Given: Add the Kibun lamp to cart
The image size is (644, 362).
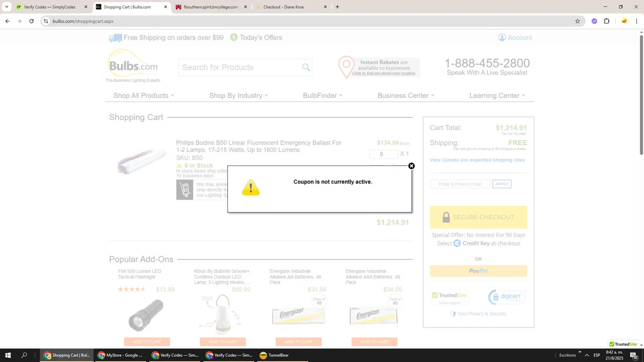Looking at the screenshot, I should (223, 342).
